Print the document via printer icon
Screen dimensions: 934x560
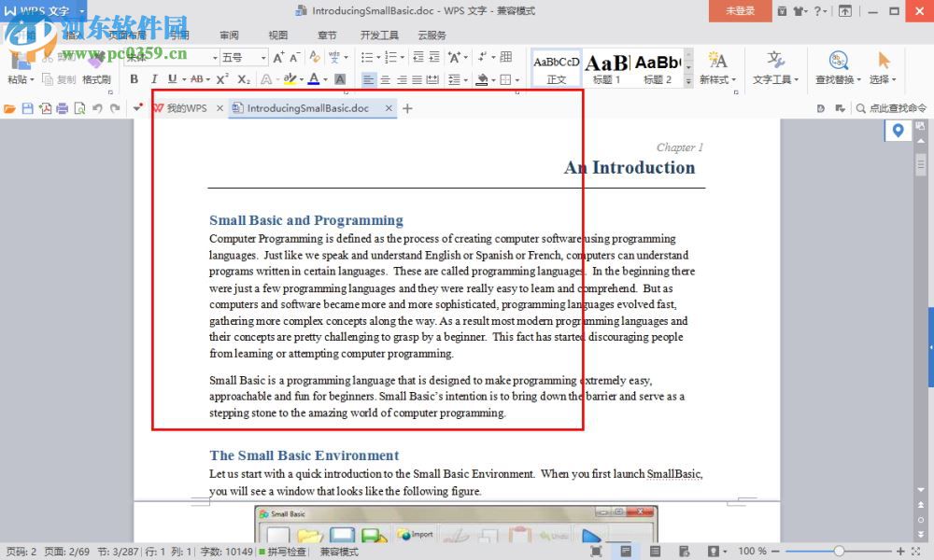[x=62, y=108]
